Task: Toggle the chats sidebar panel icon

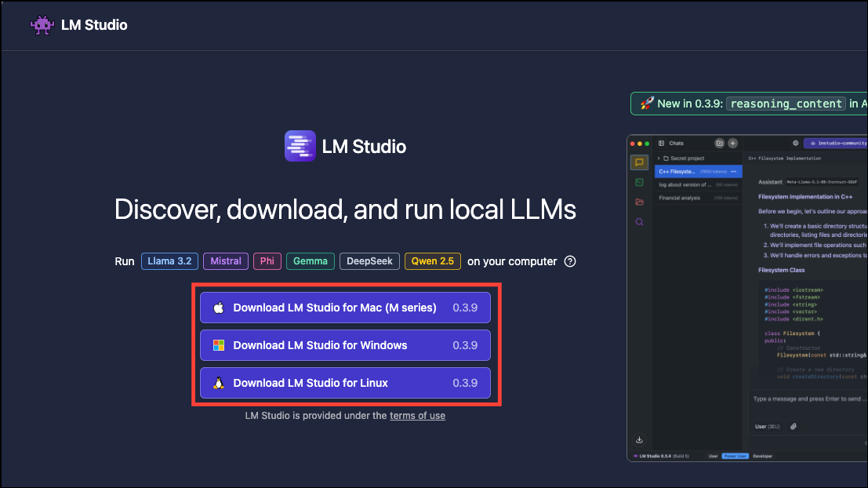Action: 661,143
